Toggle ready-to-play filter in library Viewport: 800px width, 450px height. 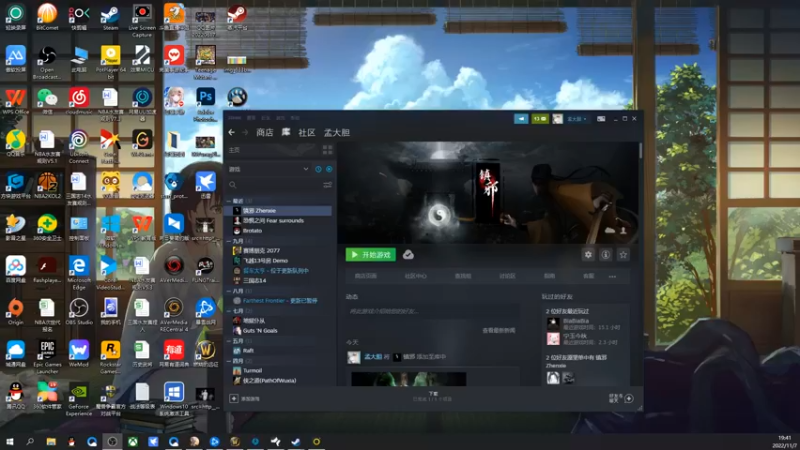(329, 169)
